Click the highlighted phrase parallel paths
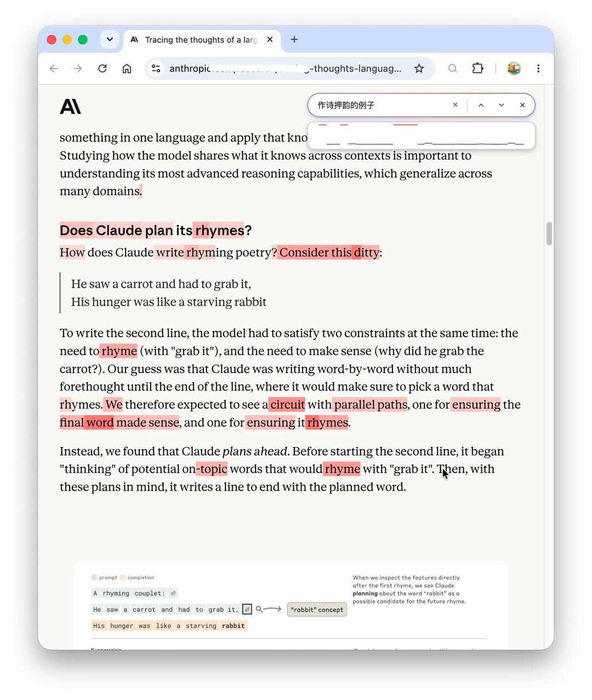The image size is (592, 700). pyautogui.click(x=371, y=404)
